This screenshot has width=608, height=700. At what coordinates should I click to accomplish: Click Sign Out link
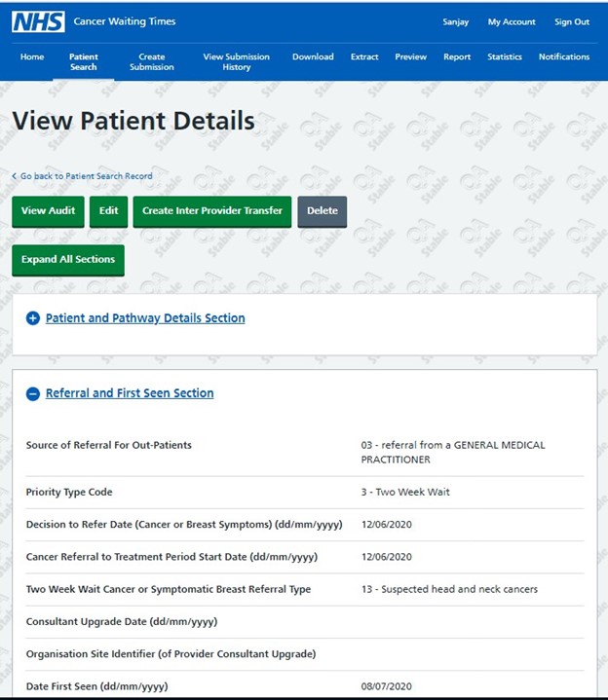[572, 21]
